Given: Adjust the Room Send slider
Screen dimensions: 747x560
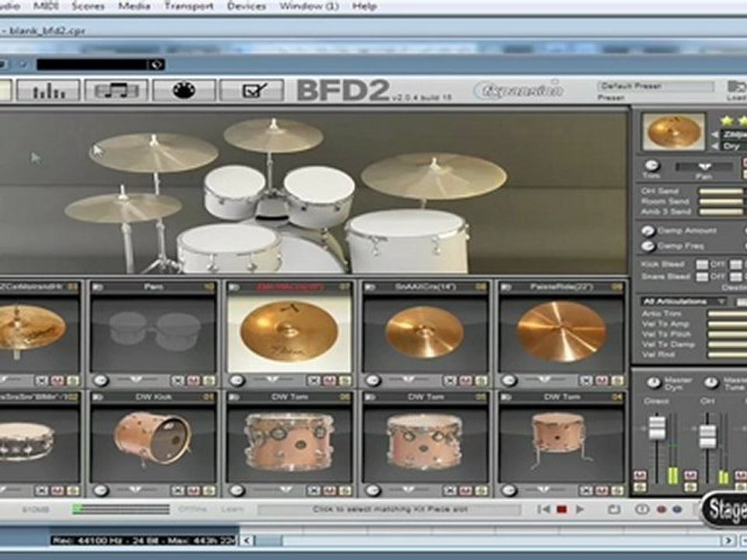Looking at the screenshot, I should pos(722,201).
